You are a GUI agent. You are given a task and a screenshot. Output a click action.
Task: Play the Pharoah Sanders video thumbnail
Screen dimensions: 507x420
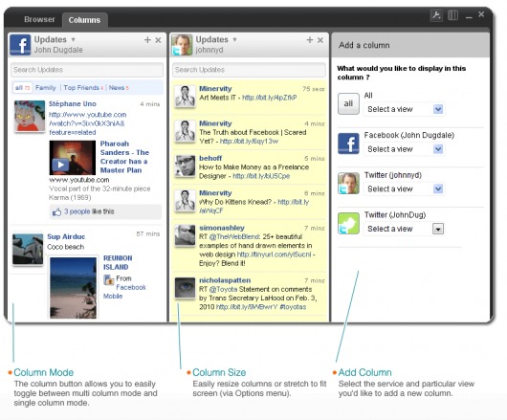pos(73,158)
